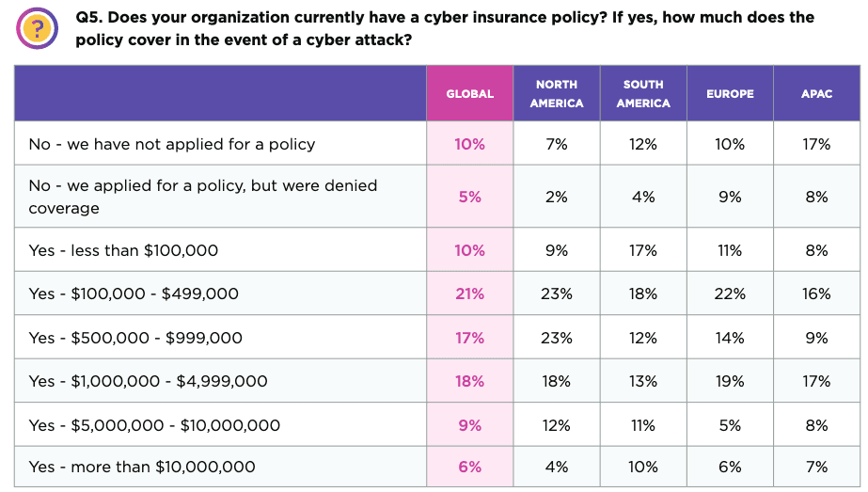Click the Europe 22% cell
Image resolution: width=868 pixels, height=492 pixels.
tap(730, 294)
